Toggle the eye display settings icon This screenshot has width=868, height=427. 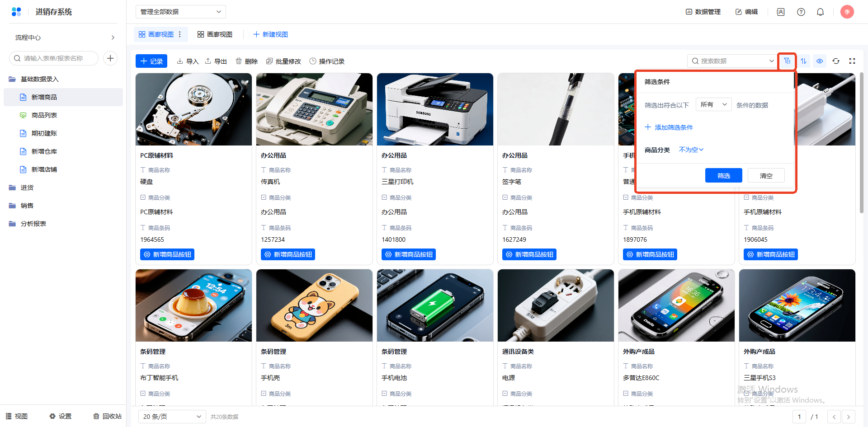(x=820, y=61)
